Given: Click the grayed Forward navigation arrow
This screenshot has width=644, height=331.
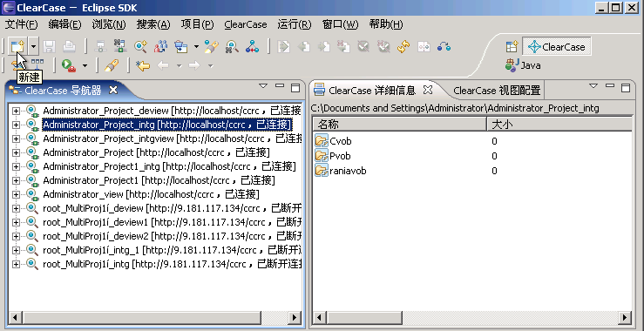Looking at the screenshot, I should [194, 65].
